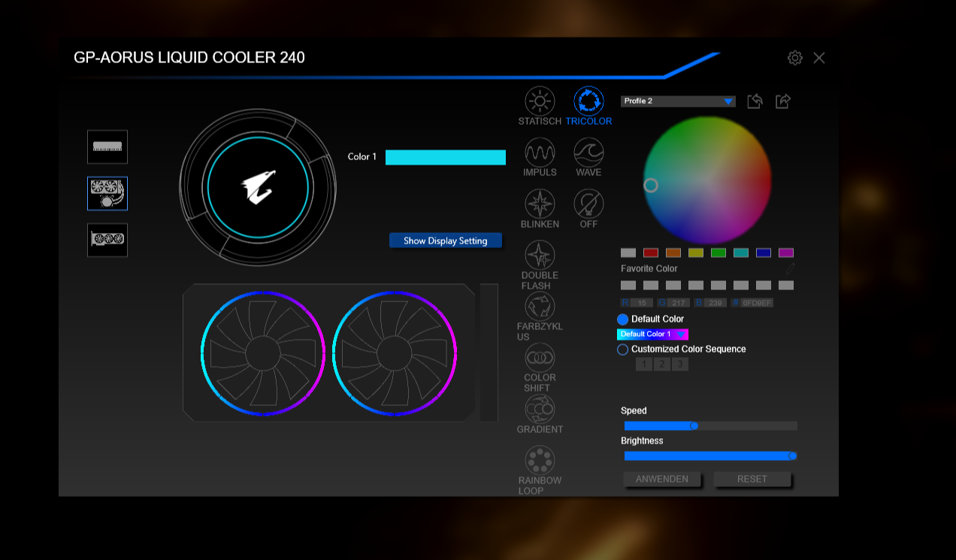The width and height of the screenshot is (956, 560).
Task: Click the 'Speed' label
Action: pyautogui.click(x=634, y=411)
